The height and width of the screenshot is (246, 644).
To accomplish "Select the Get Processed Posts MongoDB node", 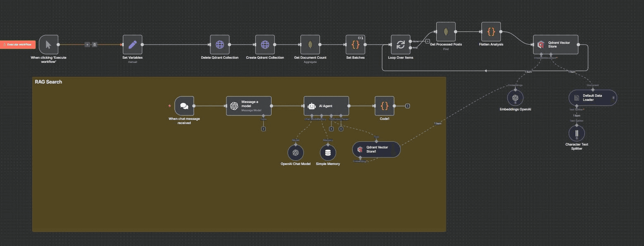I will 446,31.
